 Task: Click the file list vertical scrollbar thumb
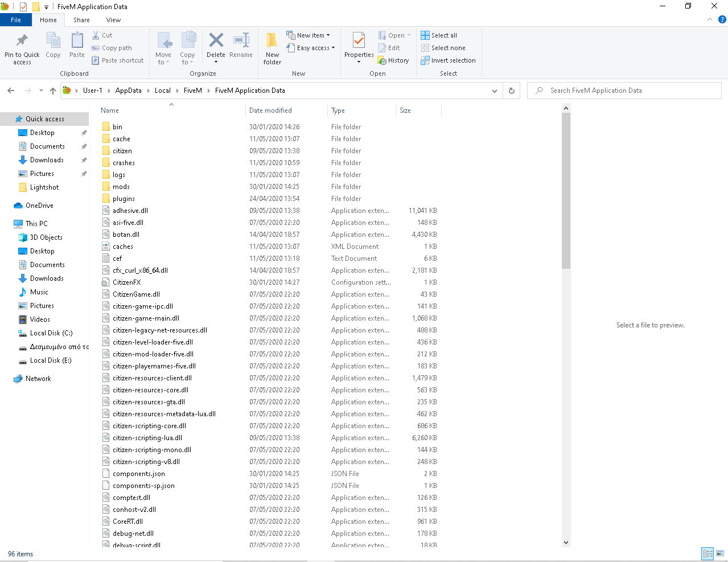tap(566, 191)
